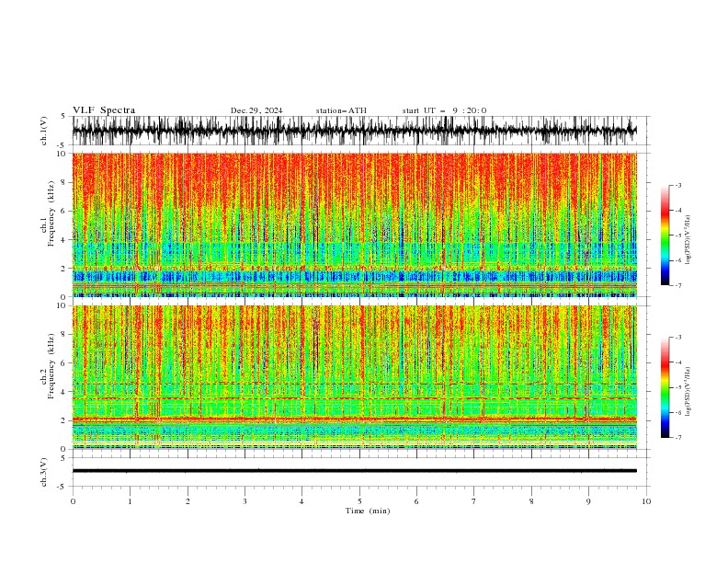
Task: Click the ch.2 Frequency (kHz) axis label
Action: pos(48,366)
